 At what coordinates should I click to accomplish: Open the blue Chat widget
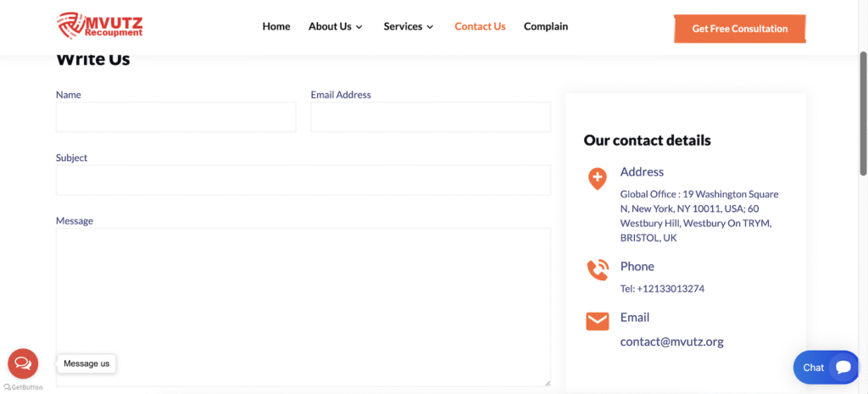pyautogui.click(x=826, y=367)
